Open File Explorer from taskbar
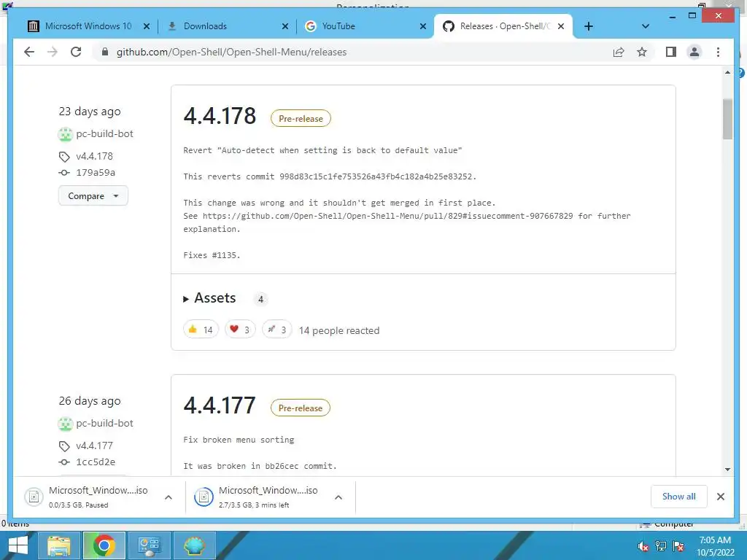Image resolution: width=747 pixels, height=560 pixels. tap(58, 545)
